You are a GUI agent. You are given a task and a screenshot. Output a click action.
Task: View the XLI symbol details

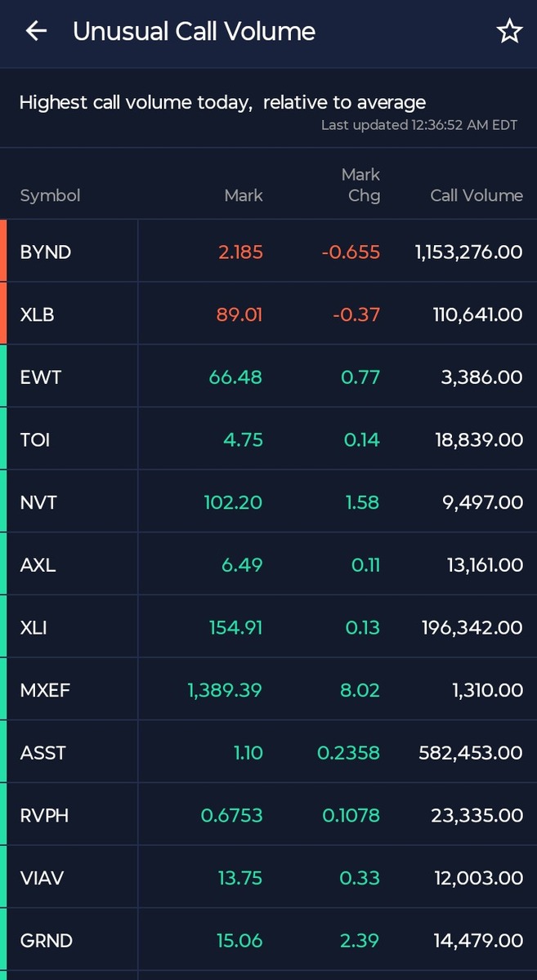[x=34, y=627]
